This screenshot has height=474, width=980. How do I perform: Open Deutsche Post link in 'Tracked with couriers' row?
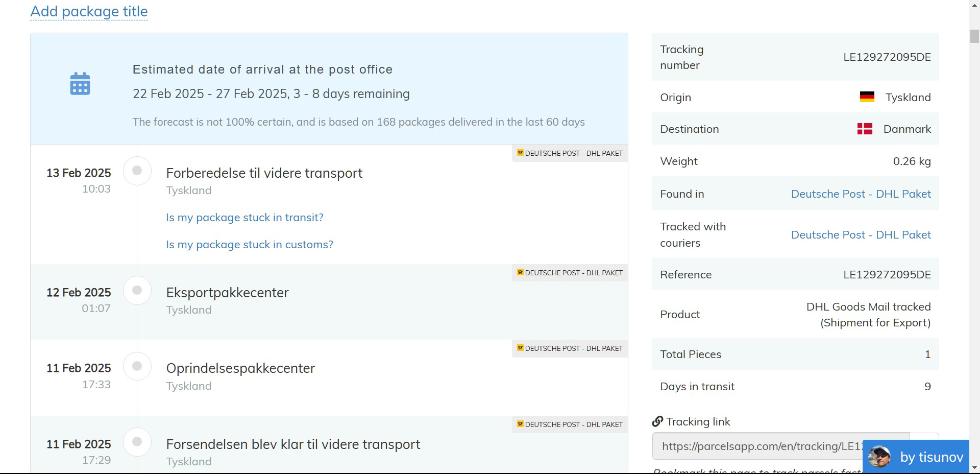click(x=861, y=235)
